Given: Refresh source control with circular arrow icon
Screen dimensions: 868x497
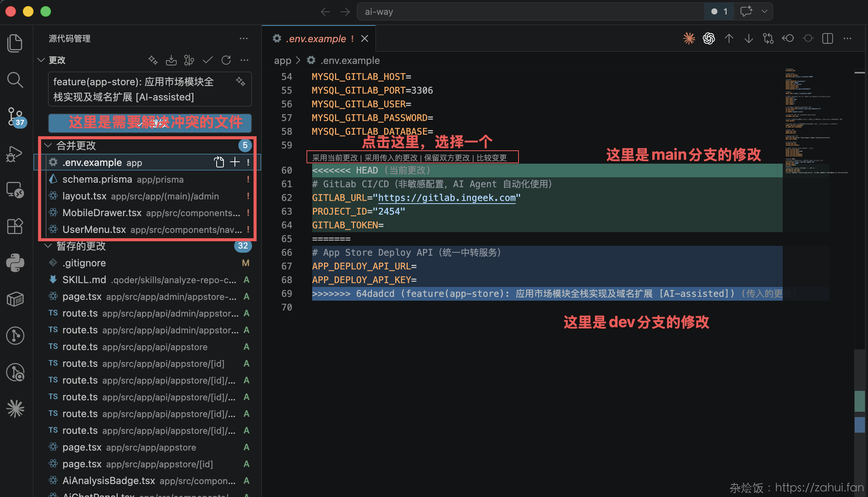Looking at the screenshot, I should [226, 60].
